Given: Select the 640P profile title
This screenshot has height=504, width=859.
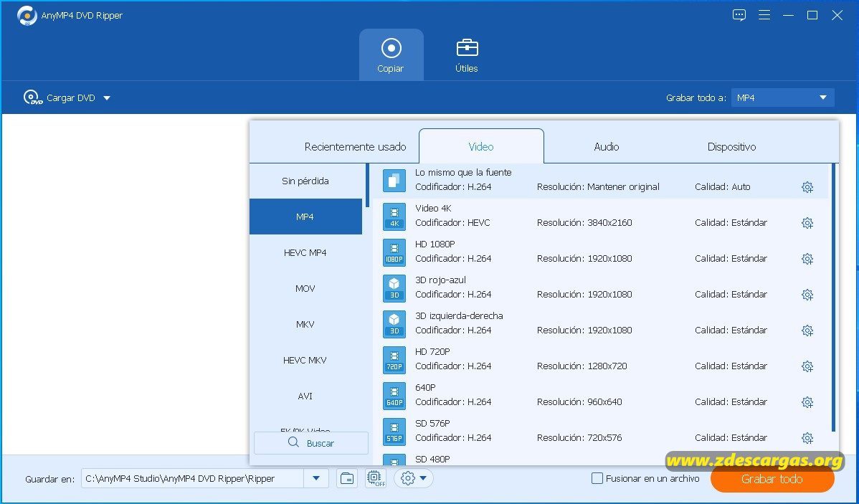Looking at the screenshot, I should pyautogui.click(x=426, y=387).
